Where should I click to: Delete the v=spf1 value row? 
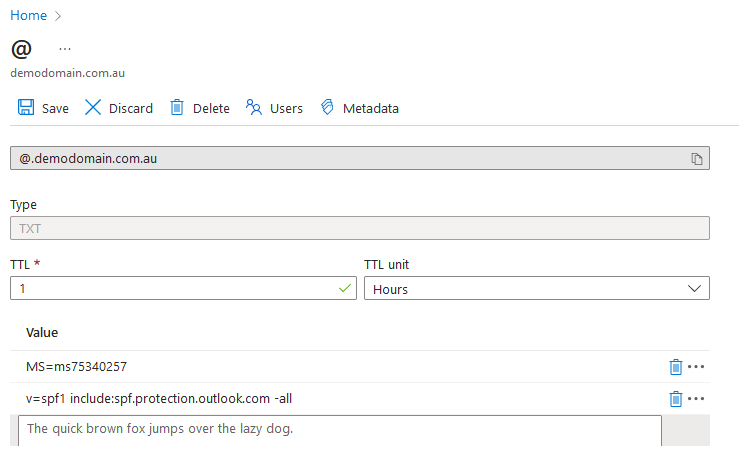(675, 399)
